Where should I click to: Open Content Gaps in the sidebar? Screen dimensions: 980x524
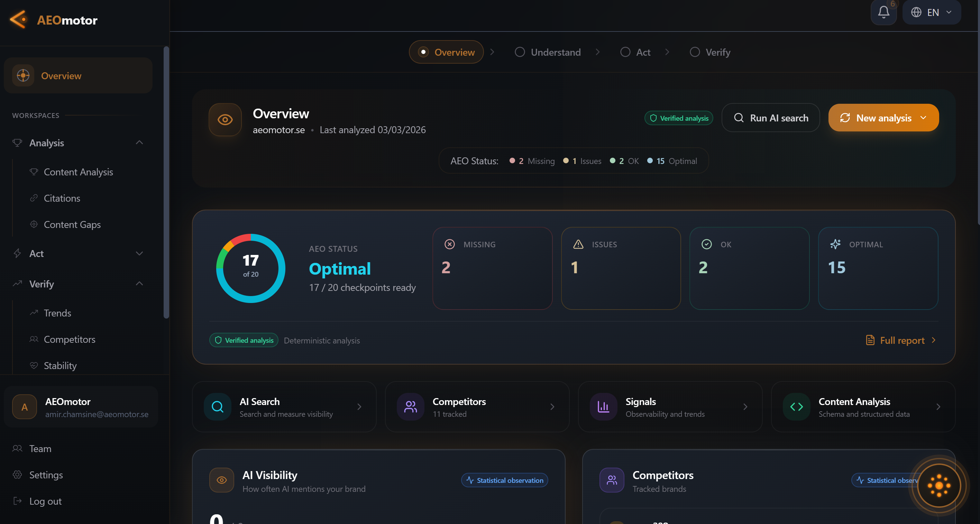coord(72,224)
